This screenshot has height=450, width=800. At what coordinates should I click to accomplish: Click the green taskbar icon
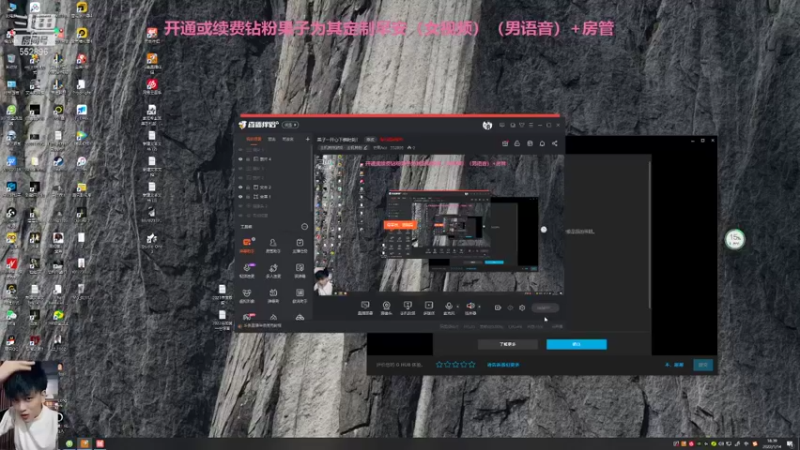point(69,444)
